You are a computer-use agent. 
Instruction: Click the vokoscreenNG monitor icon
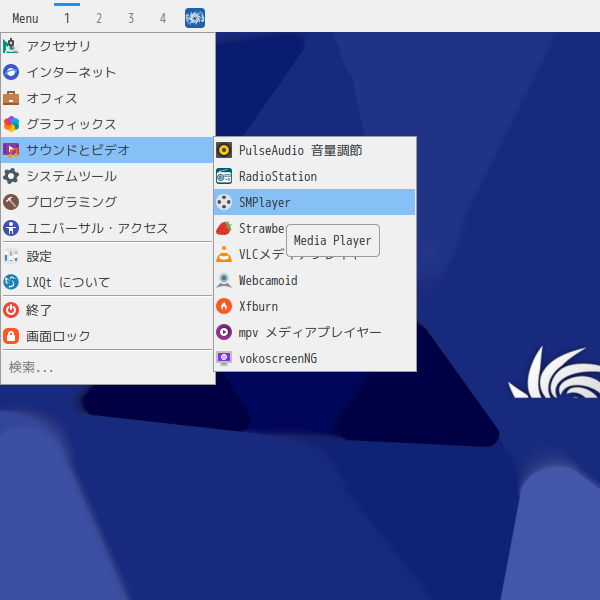224,358
